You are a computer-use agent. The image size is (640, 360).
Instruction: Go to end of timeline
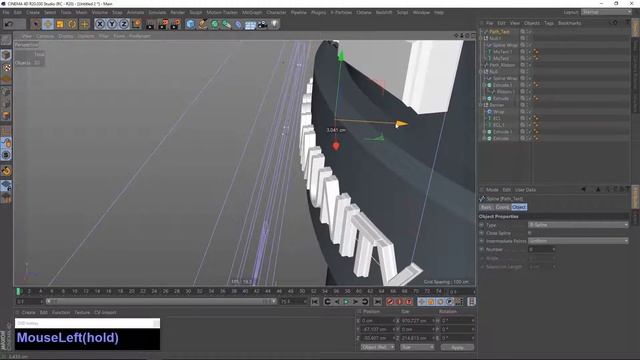pyautogui.click(x=378, y=302)
